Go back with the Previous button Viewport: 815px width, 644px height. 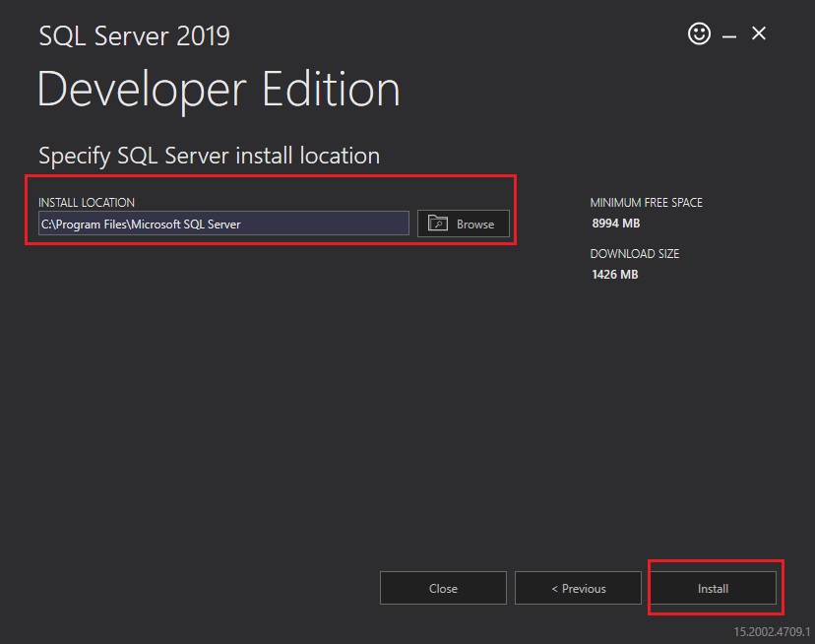point(578,588)
